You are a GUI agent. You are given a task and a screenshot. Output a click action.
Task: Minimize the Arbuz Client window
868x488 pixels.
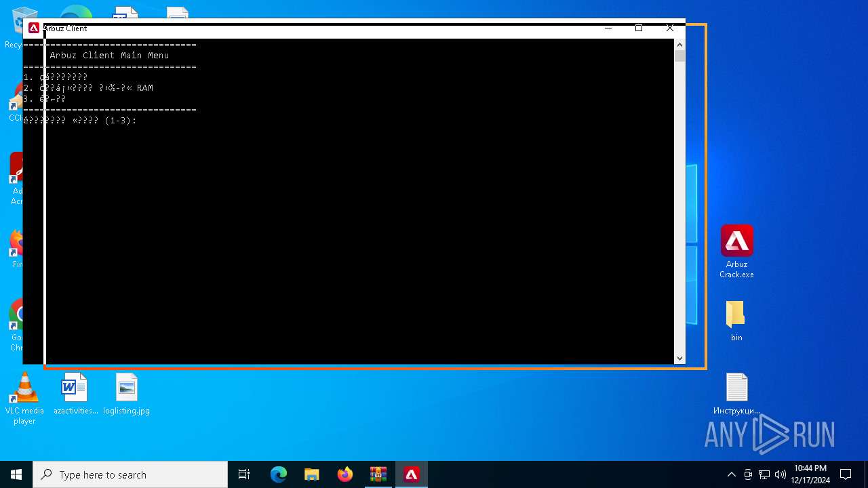point(608,28)
